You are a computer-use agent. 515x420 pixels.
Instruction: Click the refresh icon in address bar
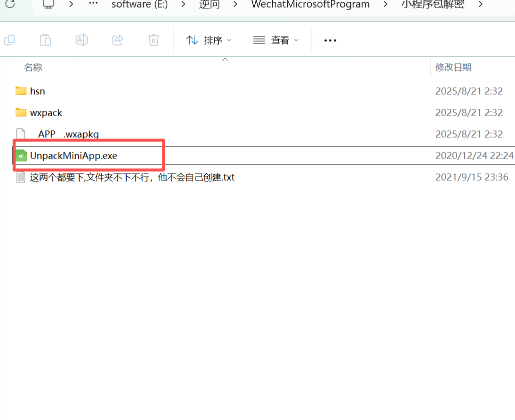click(x=10, y=4)
